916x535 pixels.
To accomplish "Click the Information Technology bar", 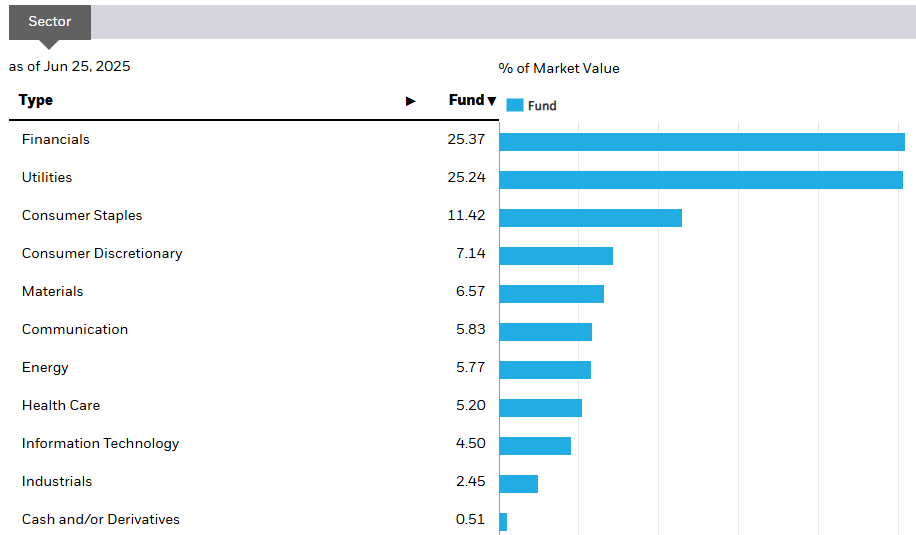I will tap(535, 446).
